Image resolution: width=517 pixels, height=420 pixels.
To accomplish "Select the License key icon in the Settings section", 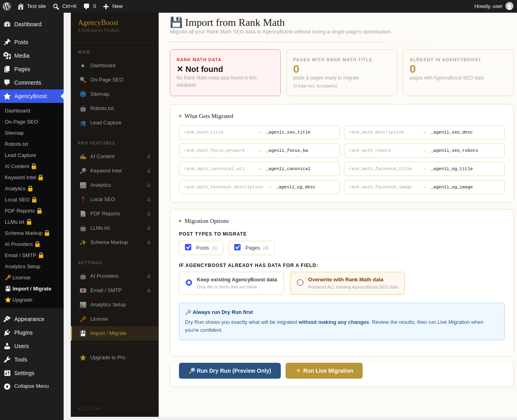I will pyautogui.click(x=83, y=319).
